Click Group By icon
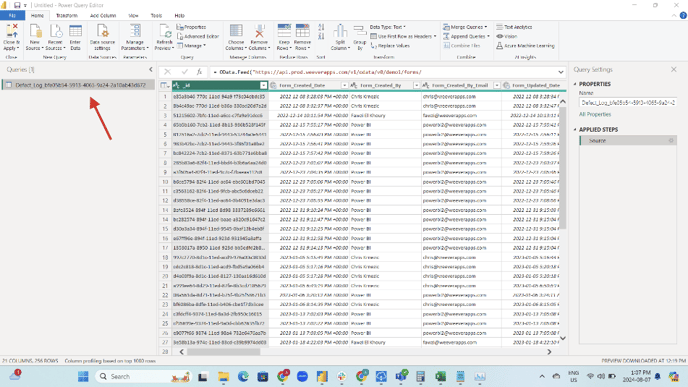Image resolution: width=688 pixels, height=387 pixels. (x=360, y=31)
